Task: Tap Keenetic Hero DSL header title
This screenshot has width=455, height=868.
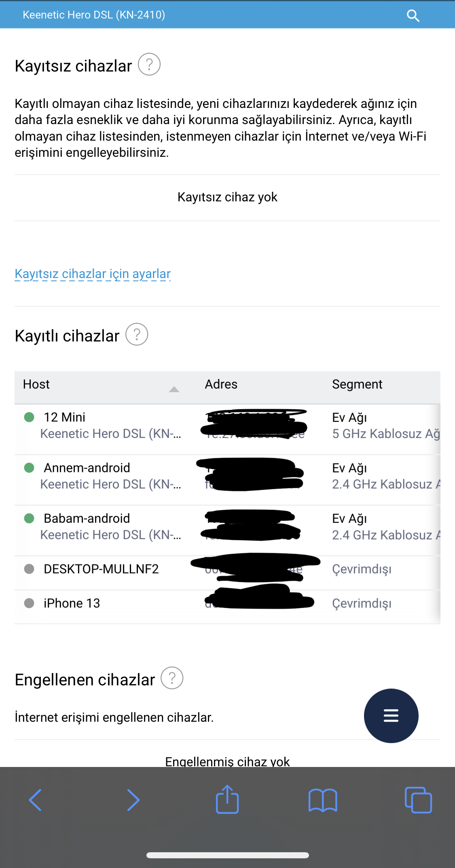Action: [x=94, y=15]
